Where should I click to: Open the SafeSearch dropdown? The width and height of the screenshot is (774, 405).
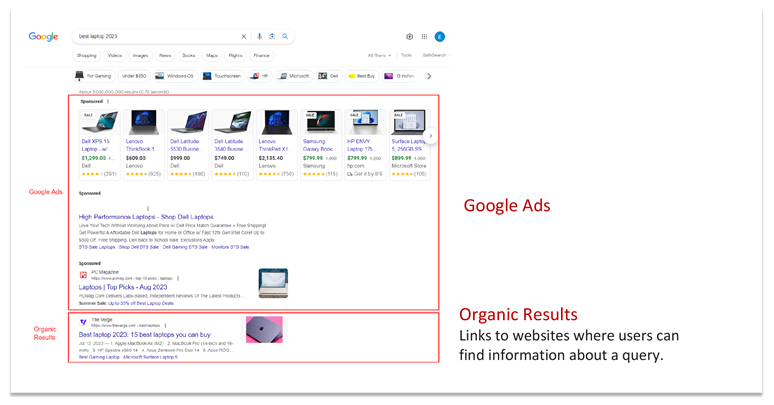click(x=435, y=56)
